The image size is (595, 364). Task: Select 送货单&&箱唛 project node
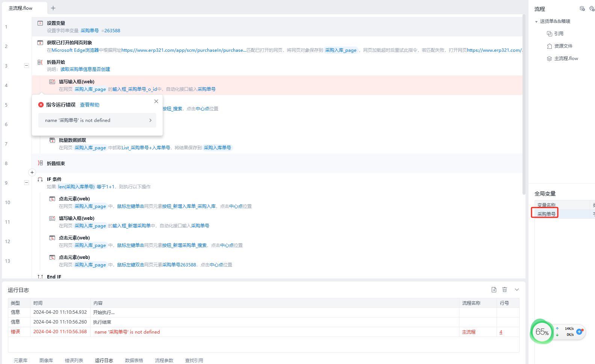[555, 21]
